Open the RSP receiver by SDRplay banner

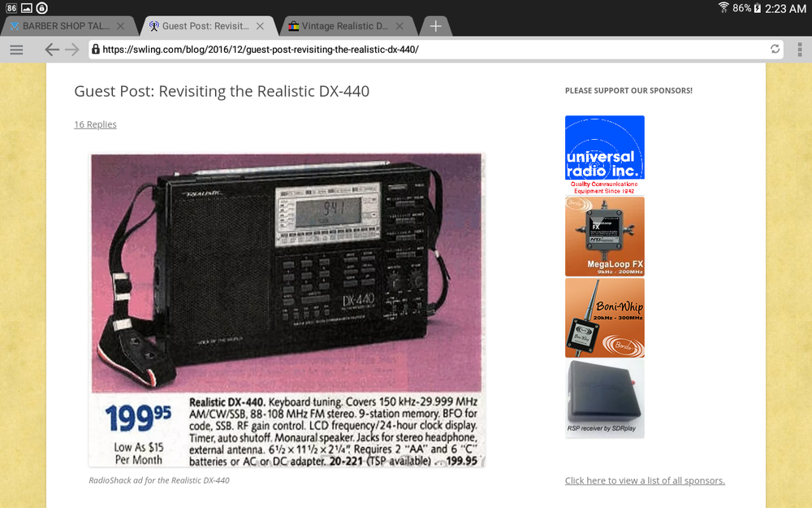pyautogui.click(x=605, y=399)
